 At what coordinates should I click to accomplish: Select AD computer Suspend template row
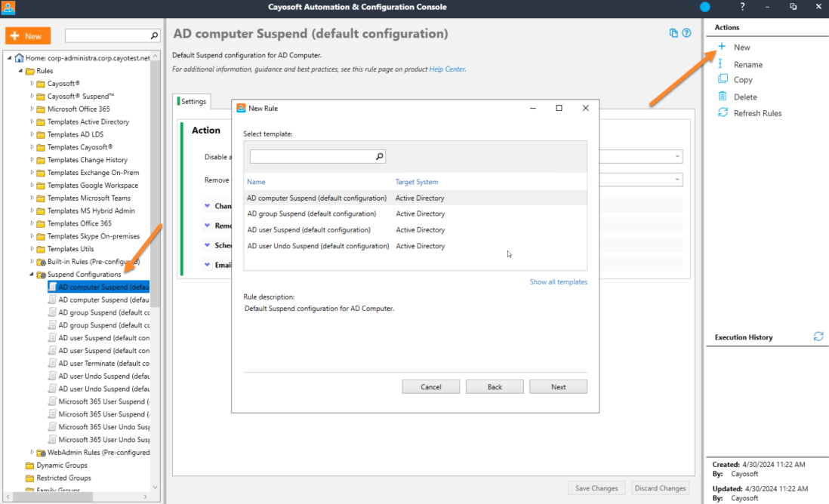pyautogui.click(x=415, y=198)
